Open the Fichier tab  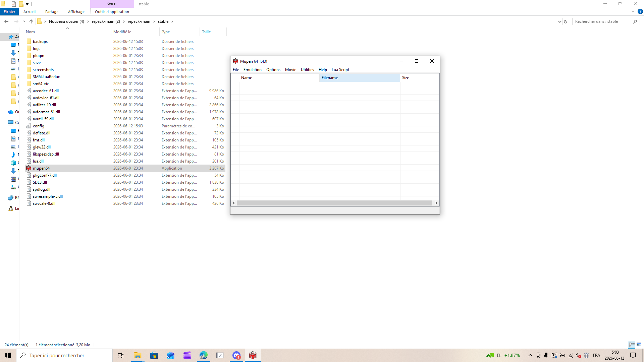click(9, 12)
